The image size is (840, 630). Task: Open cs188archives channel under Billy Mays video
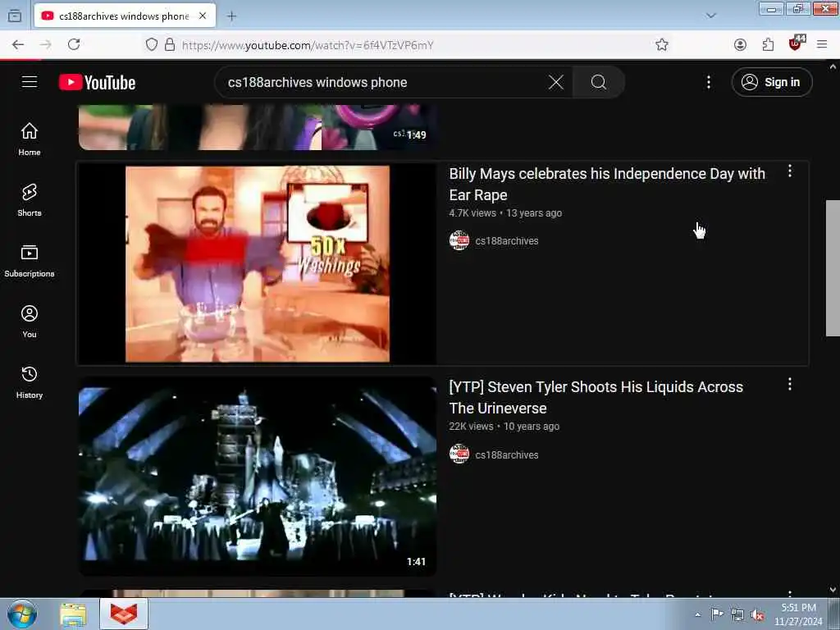[506, 241]
